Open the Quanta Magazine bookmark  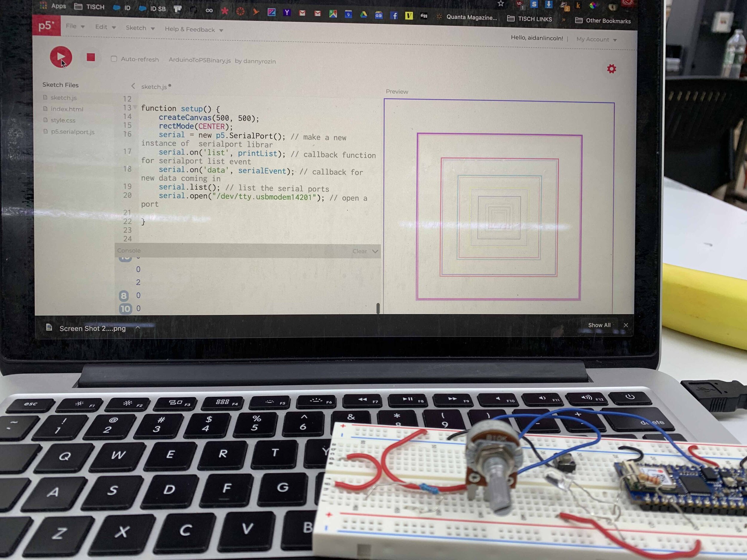tap(466, 17)
